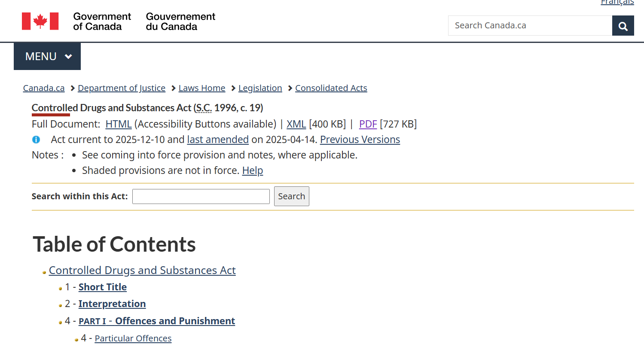Open the Français language link
Image resolution: width=644 pixels, height=344 pixels.
(x=617, y=3)
